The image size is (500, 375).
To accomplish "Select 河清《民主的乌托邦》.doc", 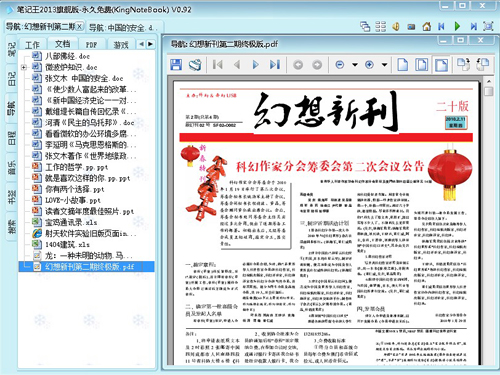I will [90, 123].
